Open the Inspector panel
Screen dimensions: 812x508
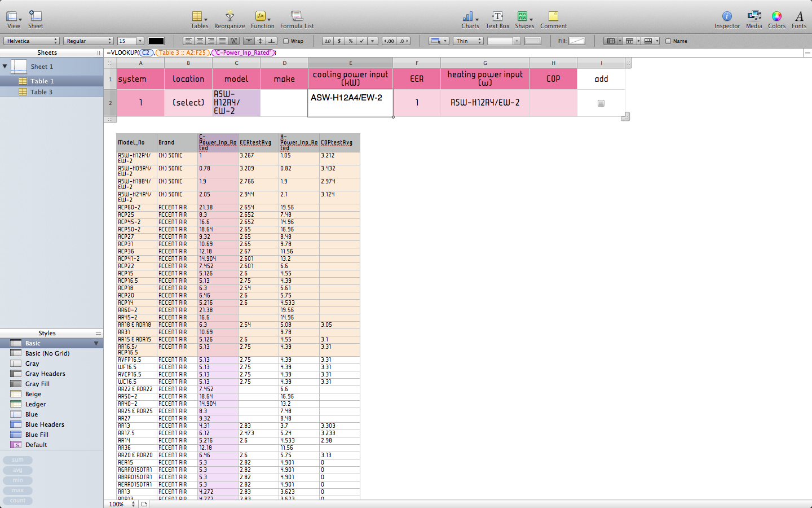(x=727, y=16)
